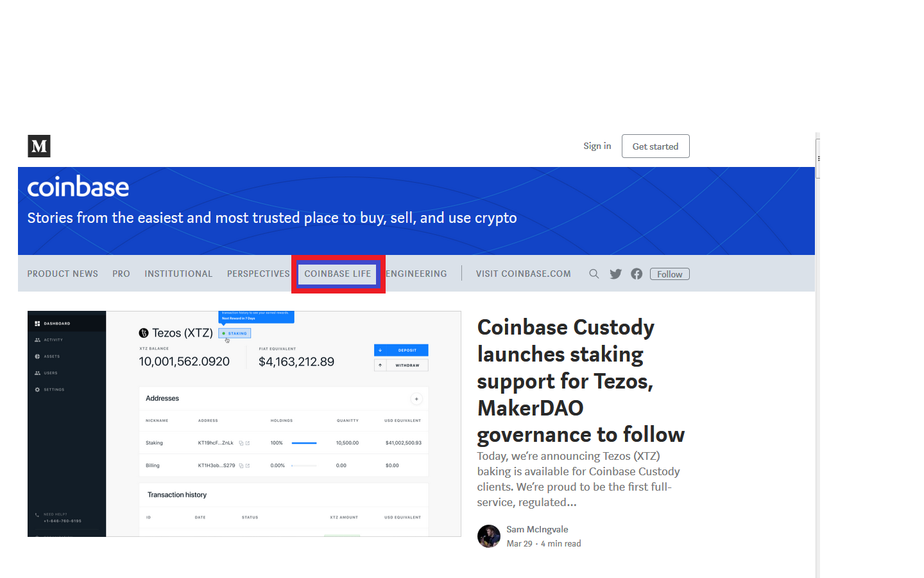The width and height of the screenshot is (924, 578).
Task: Open the Coinbase Custody staking article headline
Action: pyautogui.click(x=581, y=381)
